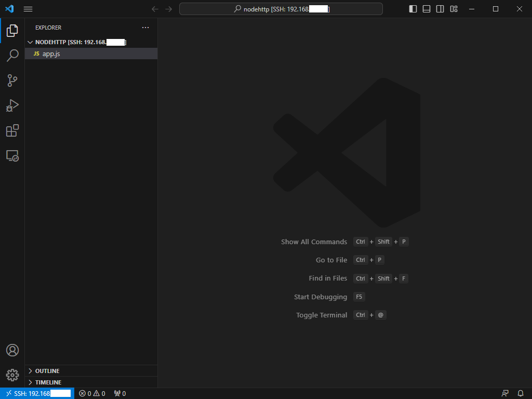Open the Run and Debug view
Viewport: 532px width, 399px height.
click(x=12, y=105)
